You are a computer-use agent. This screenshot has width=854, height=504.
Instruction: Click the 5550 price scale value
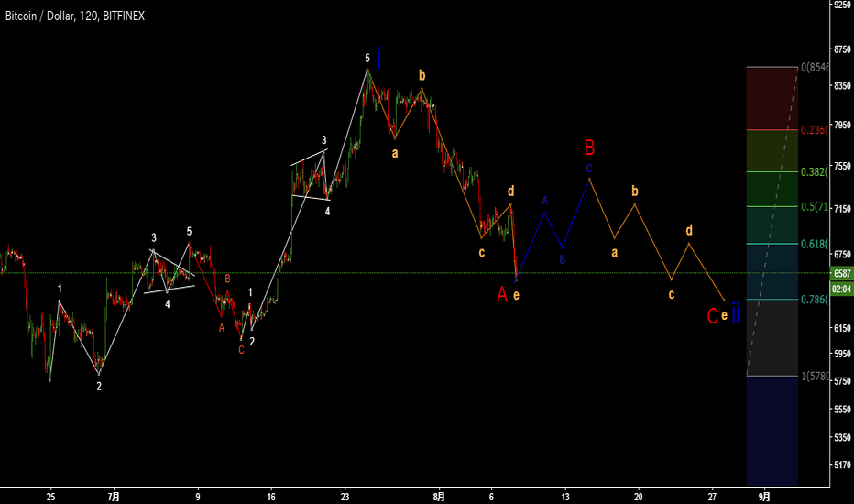[x=842, y=410]
